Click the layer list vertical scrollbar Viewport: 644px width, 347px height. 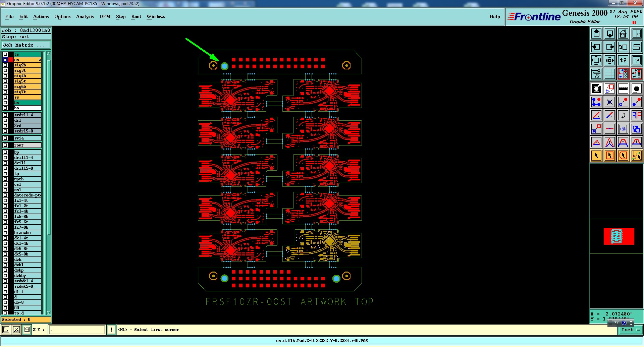49,148
